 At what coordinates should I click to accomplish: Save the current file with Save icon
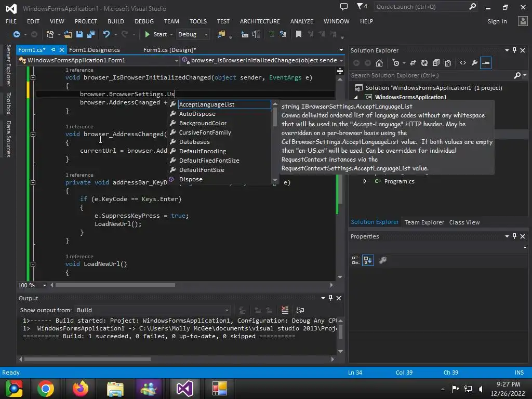pos(79,34)
